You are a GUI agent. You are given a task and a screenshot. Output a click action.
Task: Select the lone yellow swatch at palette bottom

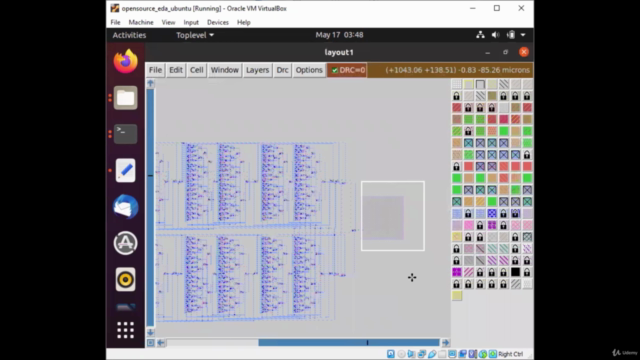click(x=457, y=296)
